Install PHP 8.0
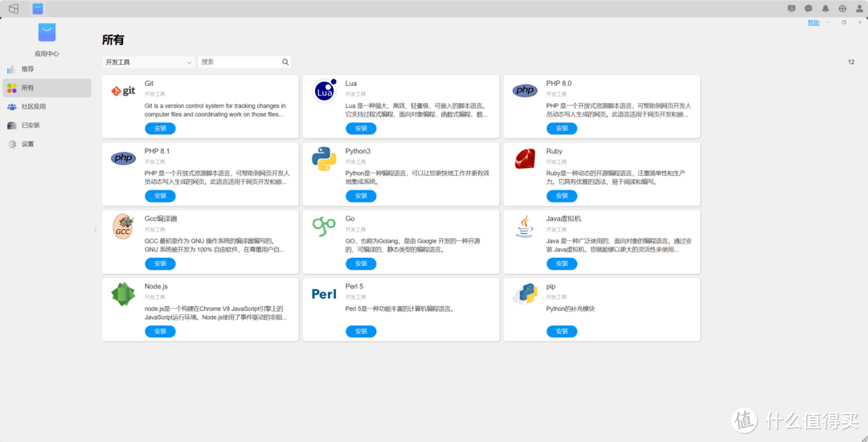The height and width of the screenshot is (442, 868). click(x=561, y=129)
